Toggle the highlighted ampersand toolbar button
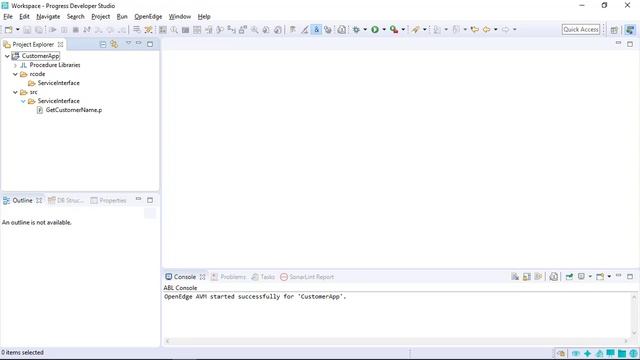This screenshot has width=640, height=360. coord(316,30)
